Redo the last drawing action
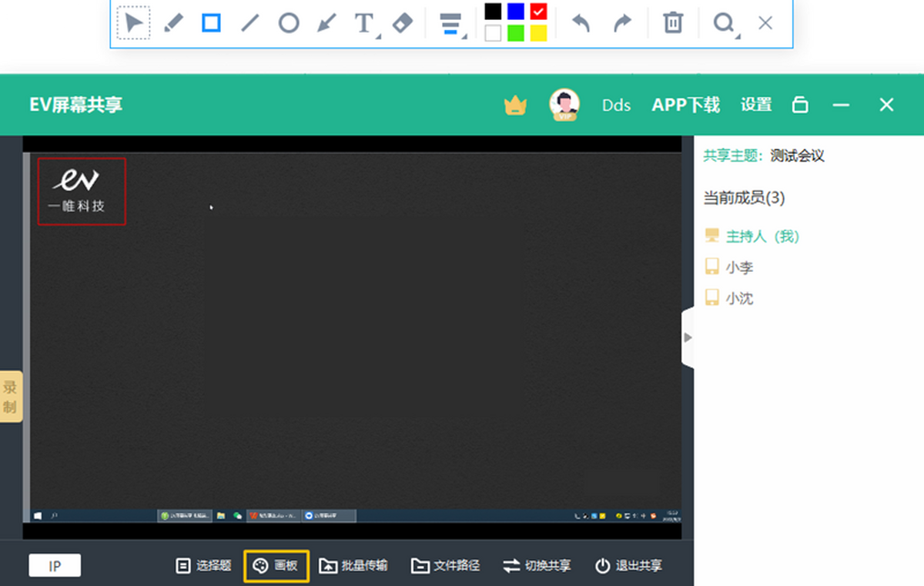 pos(621,23)
